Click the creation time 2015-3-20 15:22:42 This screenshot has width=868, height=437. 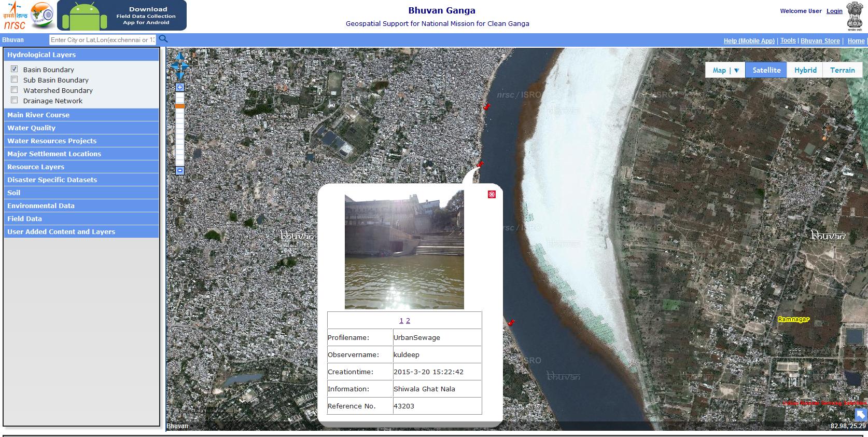click(428, 372)
